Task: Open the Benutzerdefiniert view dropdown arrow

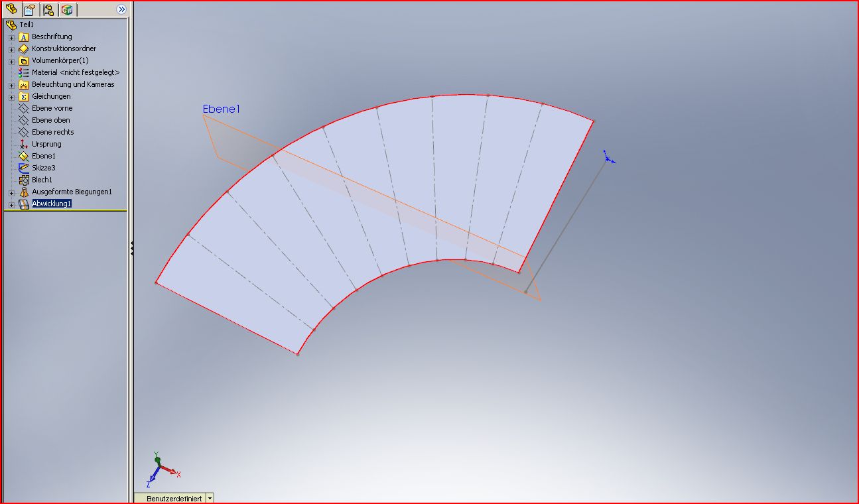Action: pos(210,498)
